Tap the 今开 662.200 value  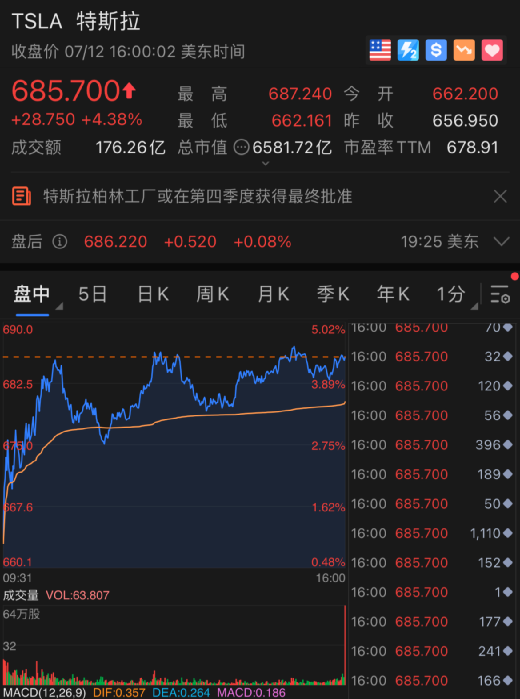(465, 94)
